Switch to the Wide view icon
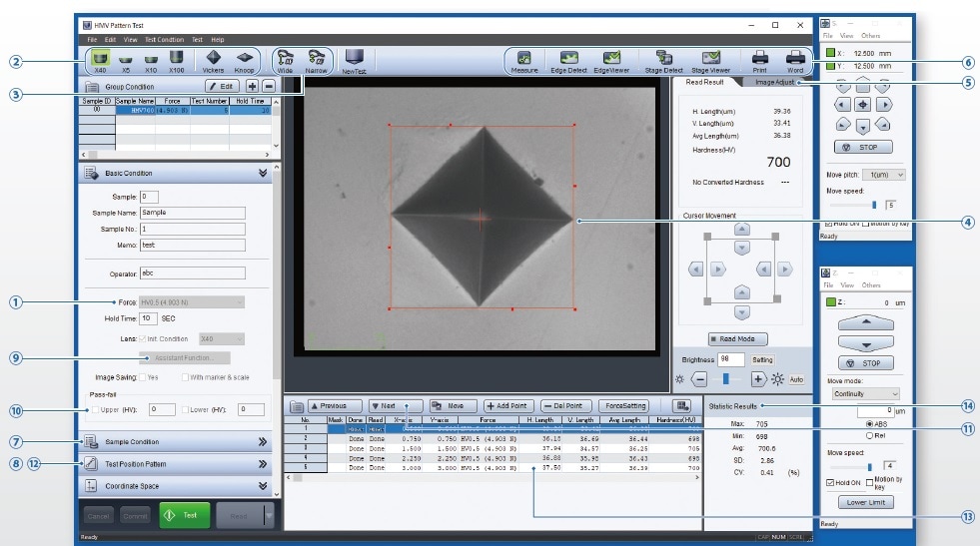Viewport: 980px width, 546px height. click(286, 60)
